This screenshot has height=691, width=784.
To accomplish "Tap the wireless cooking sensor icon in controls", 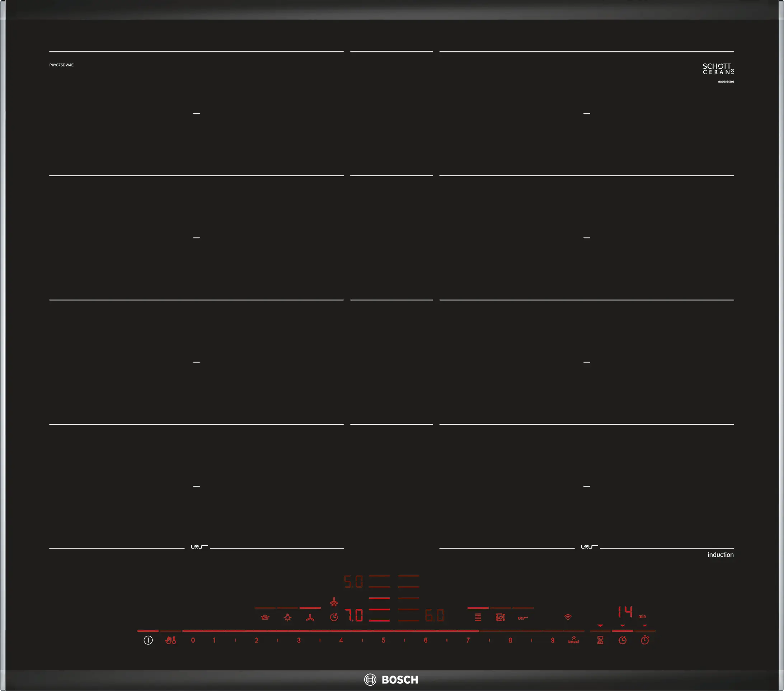I will tap(523, 618).
